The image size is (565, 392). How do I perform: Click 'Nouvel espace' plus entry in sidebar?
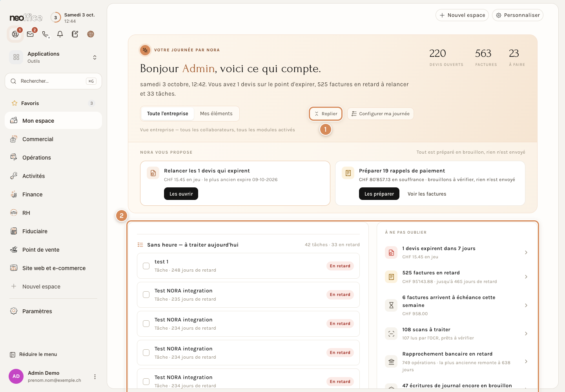53,287
